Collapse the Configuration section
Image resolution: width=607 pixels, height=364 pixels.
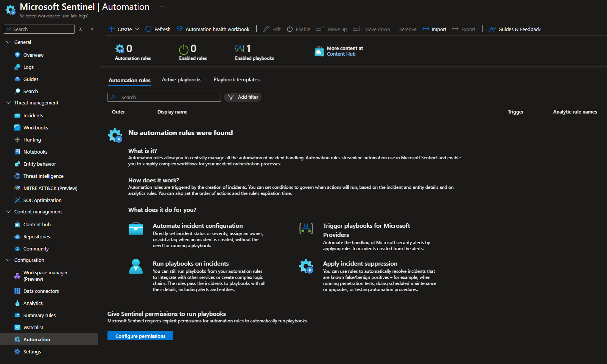[x=8, y=260]
